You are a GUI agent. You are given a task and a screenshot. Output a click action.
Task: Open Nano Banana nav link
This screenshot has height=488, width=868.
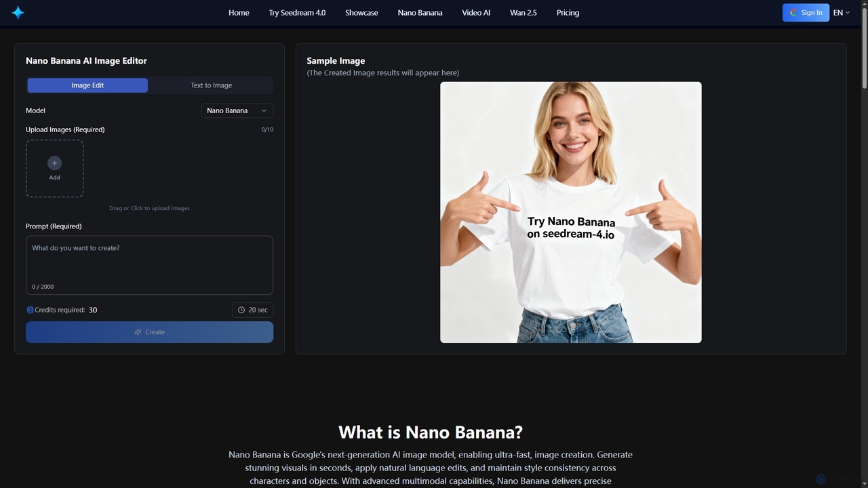coord(420,12)
